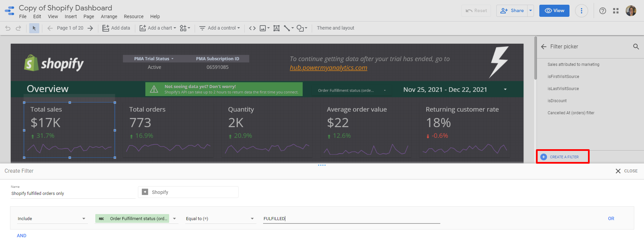Open the Google apps grid
644x247 pixels.
coord(615,11)
